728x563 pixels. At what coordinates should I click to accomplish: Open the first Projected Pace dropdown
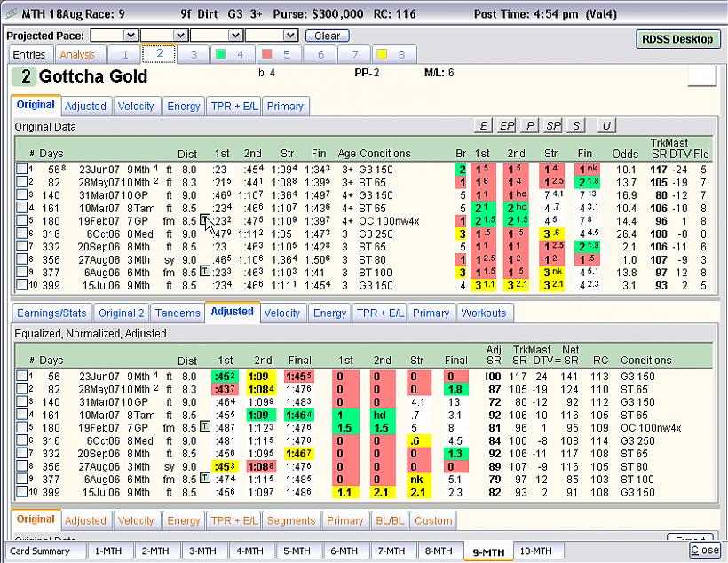115,36
